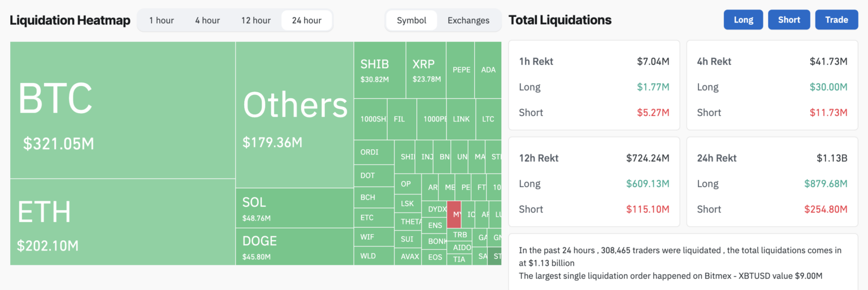The height and width of the screenshot is (290, 868).
Task: Choose the 12 hour timeframe
Action: [x=256, y=20]
